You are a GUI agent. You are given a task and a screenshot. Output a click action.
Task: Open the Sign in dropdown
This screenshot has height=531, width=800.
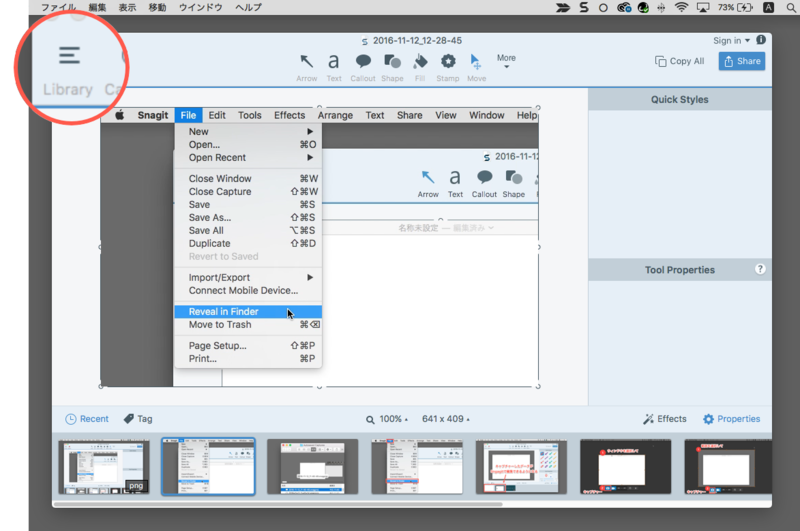point(731,41)
